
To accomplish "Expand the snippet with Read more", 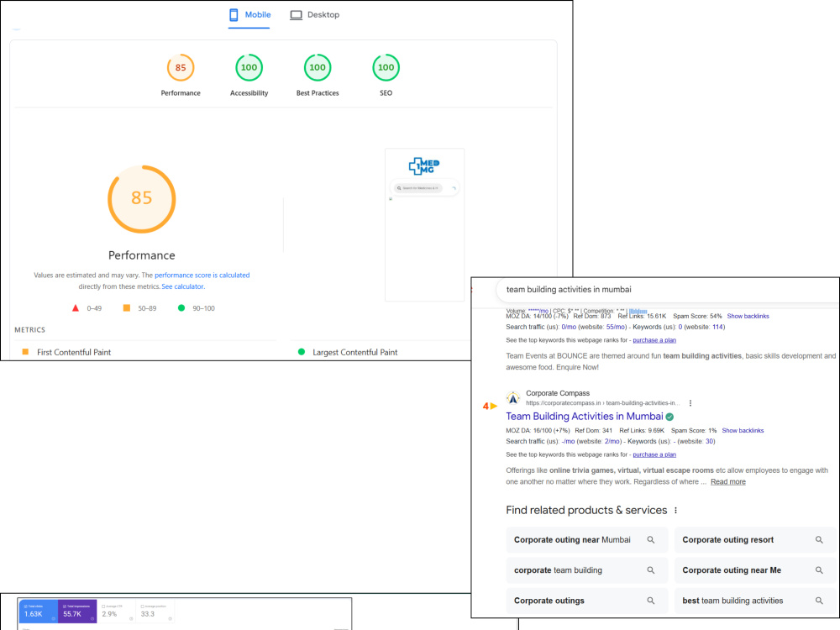I will click(x=728, y=481).
